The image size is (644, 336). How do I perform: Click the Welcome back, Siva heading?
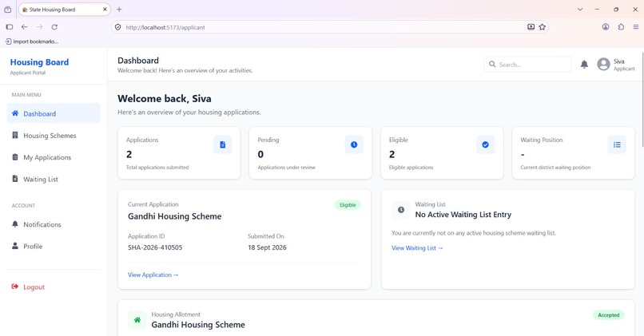coord(165,98)
